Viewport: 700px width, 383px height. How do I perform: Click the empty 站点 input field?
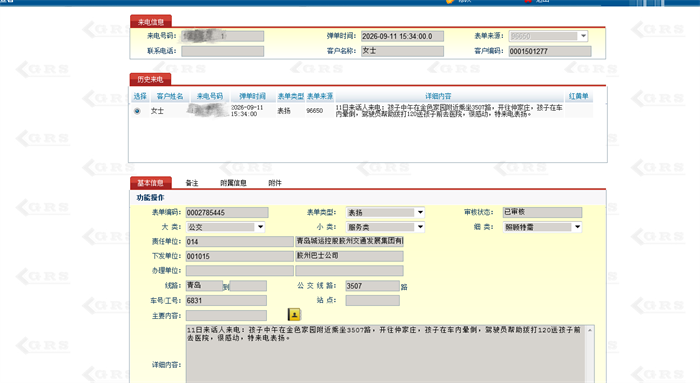tap(372, 300)
